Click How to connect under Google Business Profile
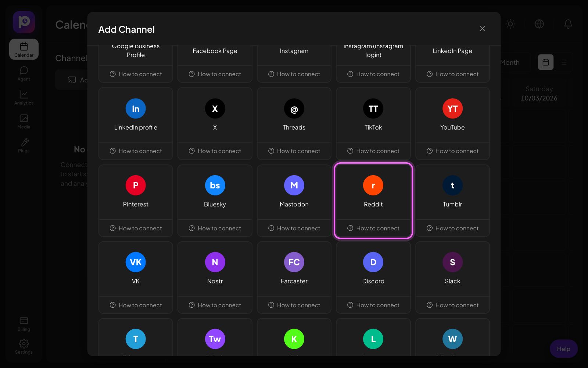 click(x=136, y=74)
